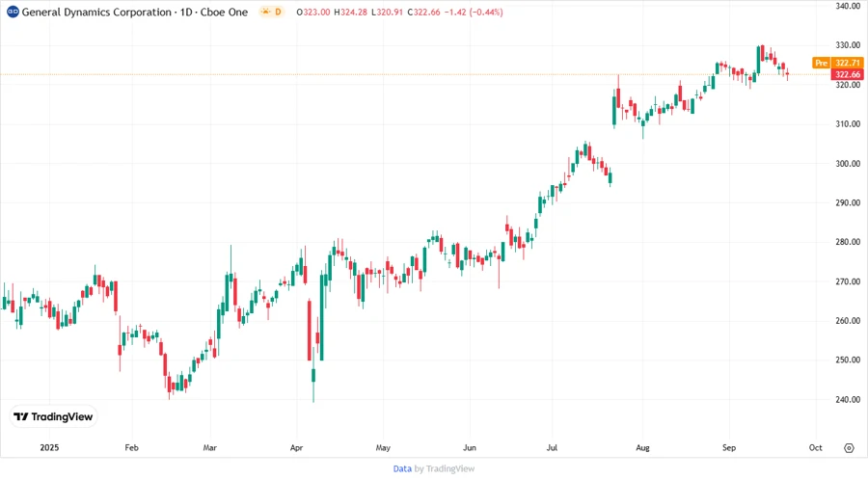The height and width of the screenshot is (480, 868).
Task: Click the 300.00 price axis label
Action: pyautogui.click(x=848, y=164)
